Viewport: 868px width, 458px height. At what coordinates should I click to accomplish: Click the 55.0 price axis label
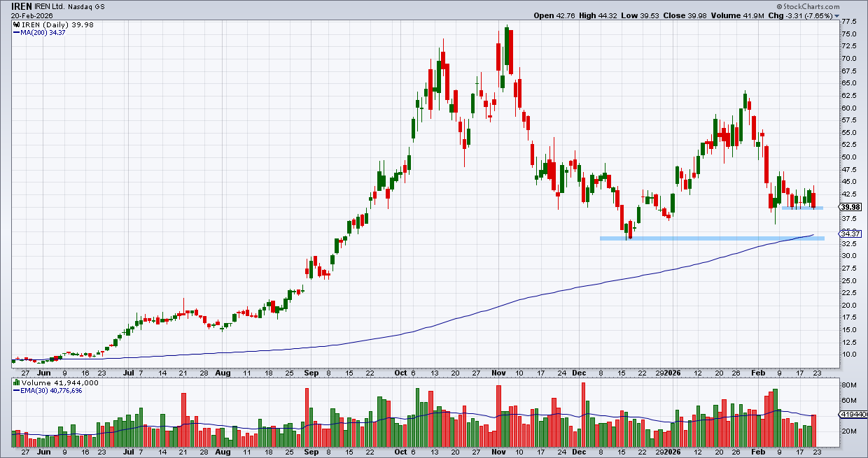click(x=850, y=133)
